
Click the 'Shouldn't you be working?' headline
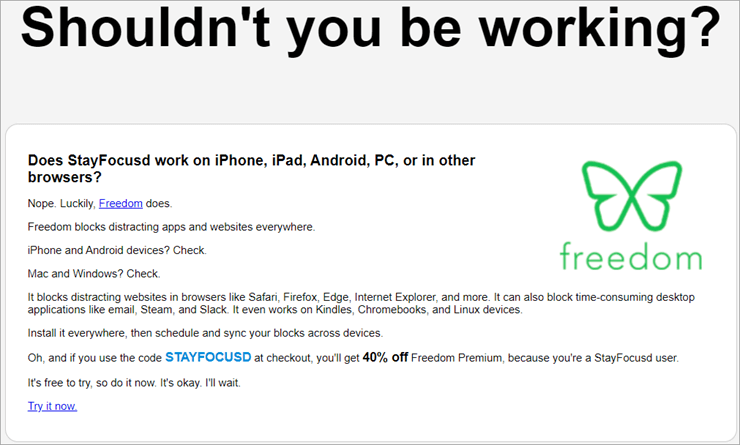[370, 28]
